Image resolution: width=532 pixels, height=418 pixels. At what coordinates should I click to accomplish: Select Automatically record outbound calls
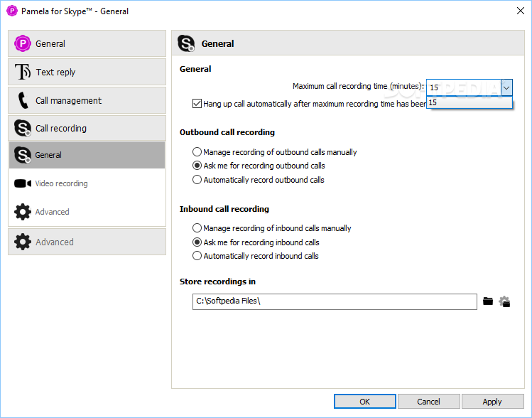197,180
